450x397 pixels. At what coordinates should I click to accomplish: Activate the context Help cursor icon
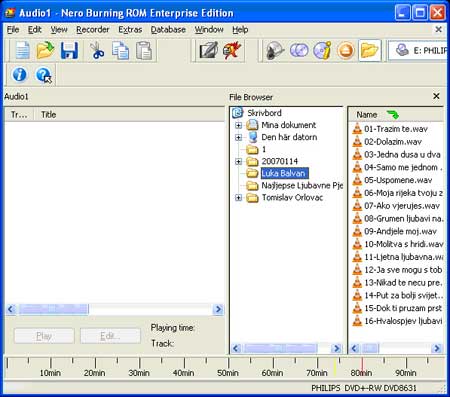click(x=44, y=75)
